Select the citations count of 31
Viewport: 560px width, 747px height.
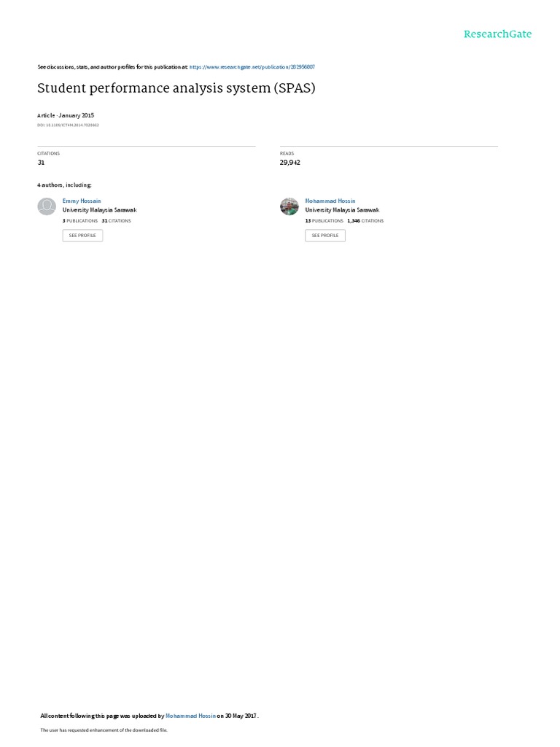(41, 163)
